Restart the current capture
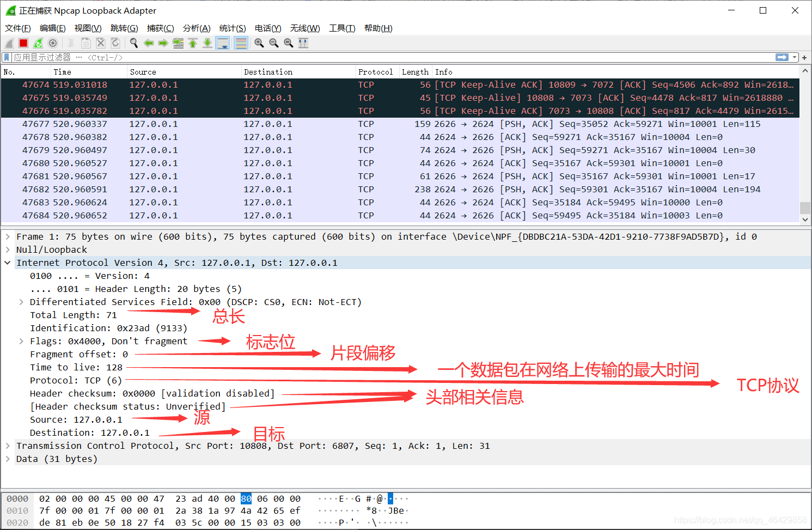This screenshot has width=812, height=530. click(38, 43)
